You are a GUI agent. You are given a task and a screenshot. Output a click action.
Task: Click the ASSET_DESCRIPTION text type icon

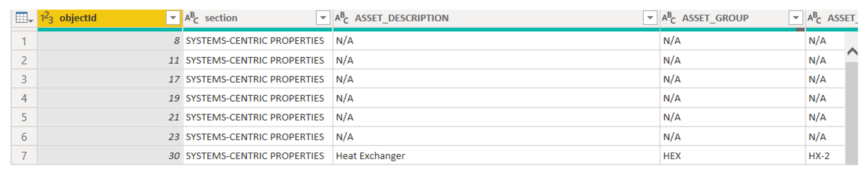[341, 18]
